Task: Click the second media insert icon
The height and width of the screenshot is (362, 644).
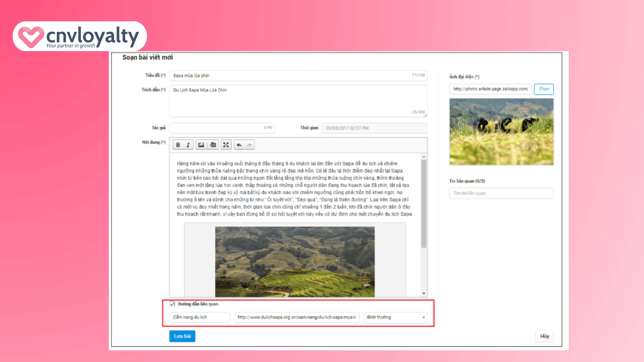Action: 213,145
